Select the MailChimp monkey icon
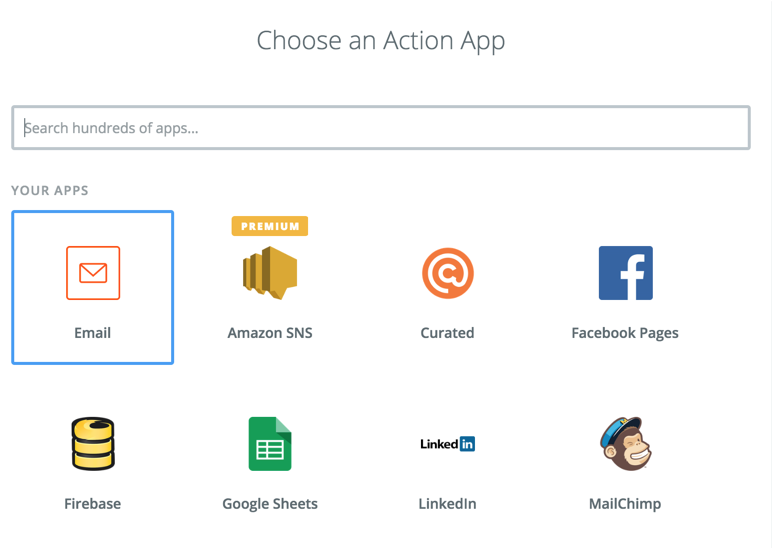773x548 pixels. point(625,444)
